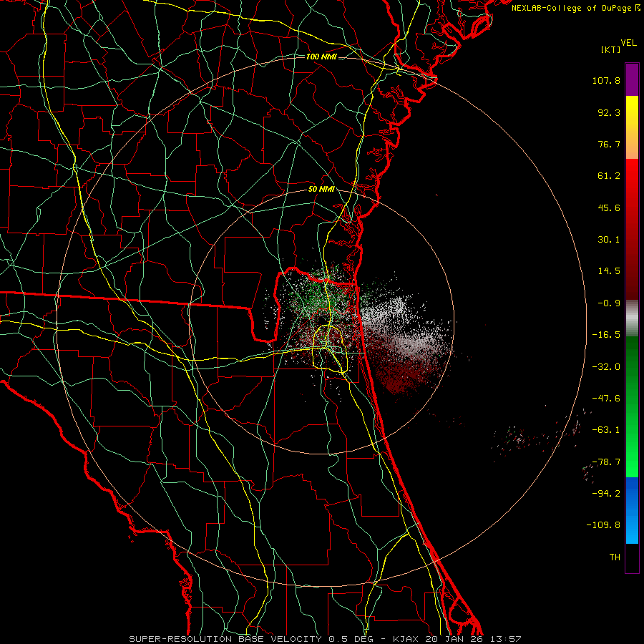Click the -78.7 velocity scale value

606,462
